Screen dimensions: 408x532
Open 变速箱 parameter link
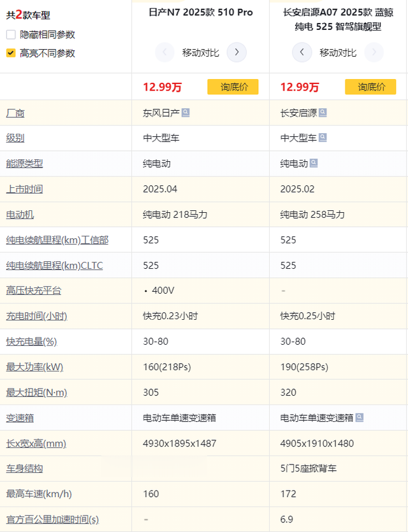click(20, 418)
